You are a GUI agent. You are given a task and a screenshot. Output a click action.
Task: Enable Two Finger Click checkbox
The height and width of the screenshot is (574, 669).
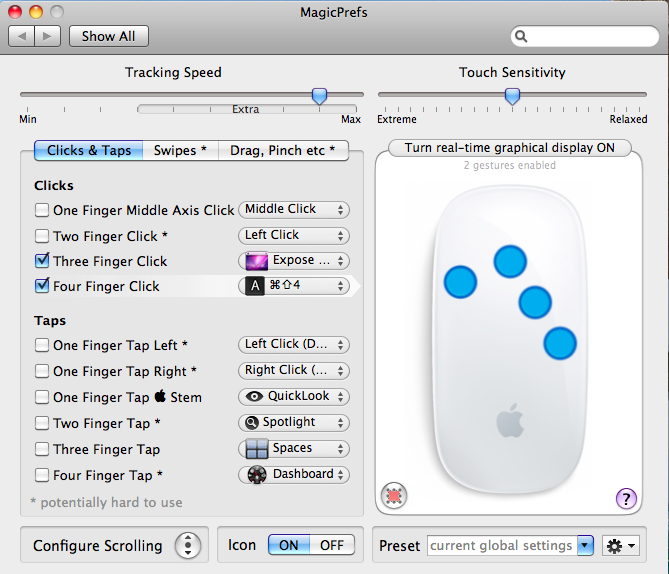click(42, 236)
